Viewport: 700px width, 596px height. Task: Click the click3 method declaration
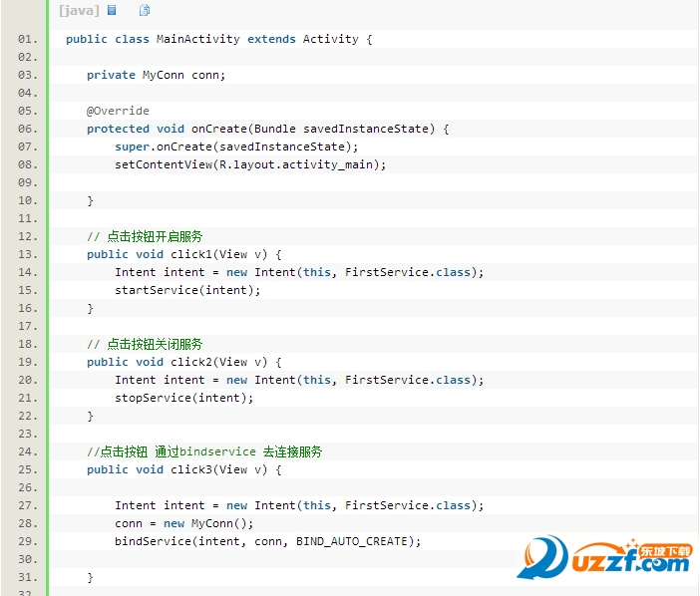tap(183, 469)
